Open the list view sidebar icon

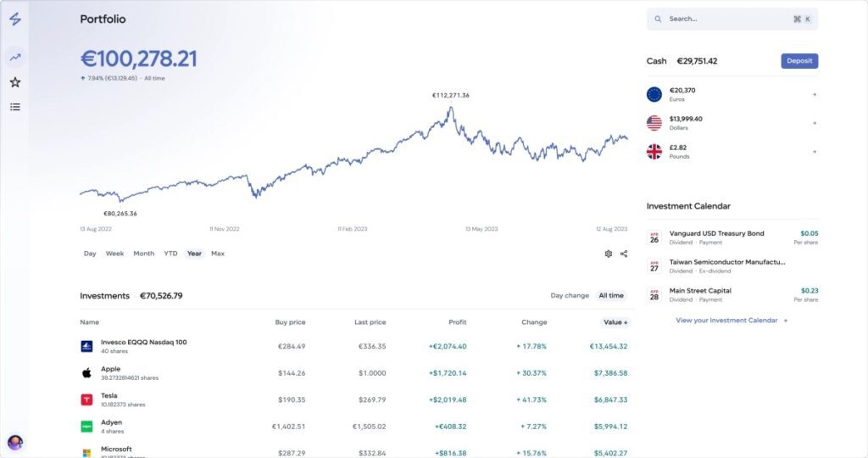(x=14, y=107)
